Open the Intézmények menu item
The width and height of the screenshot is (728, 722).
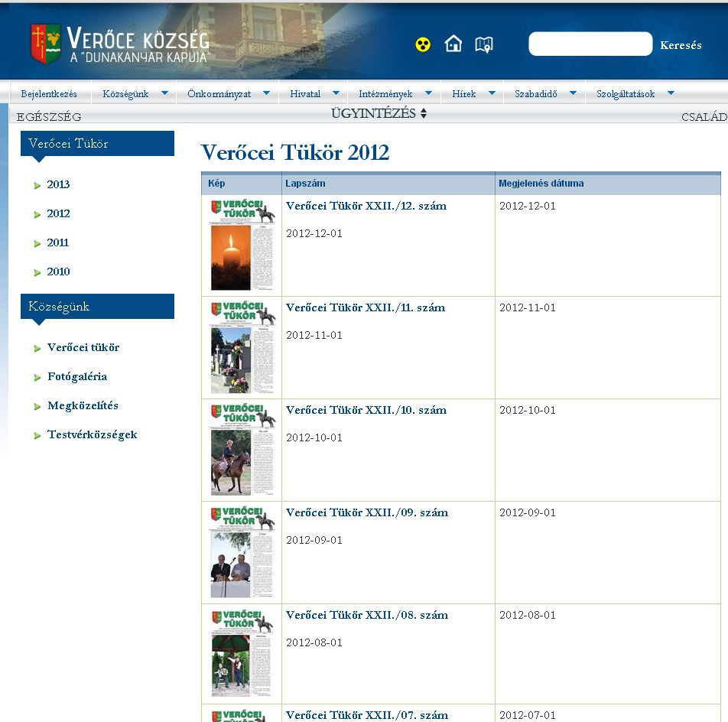pos(385,94)
